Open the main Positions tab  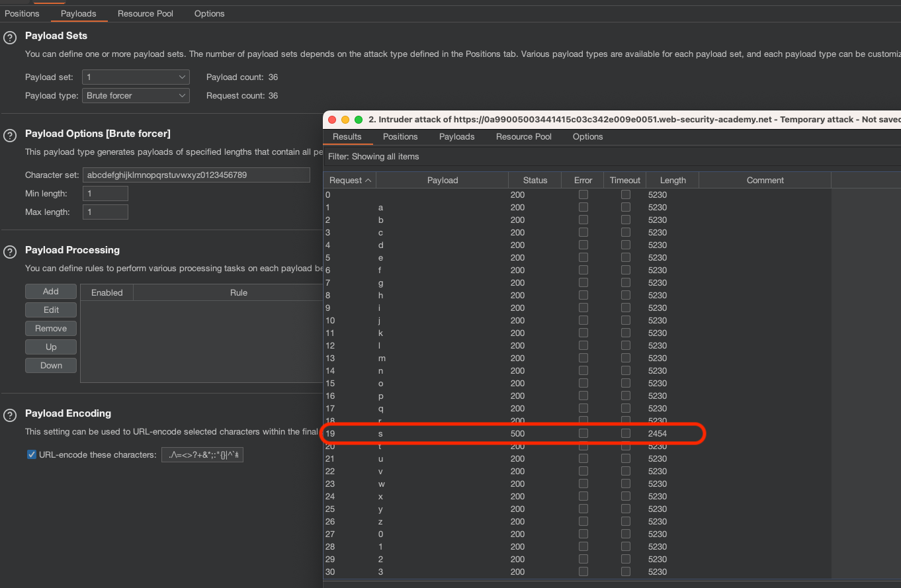click(22, 14)
